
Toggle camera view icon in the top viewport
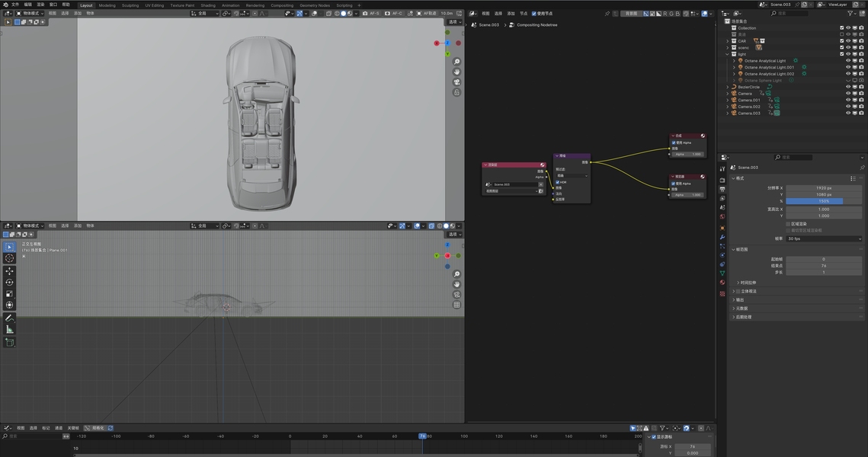(456, 81)
